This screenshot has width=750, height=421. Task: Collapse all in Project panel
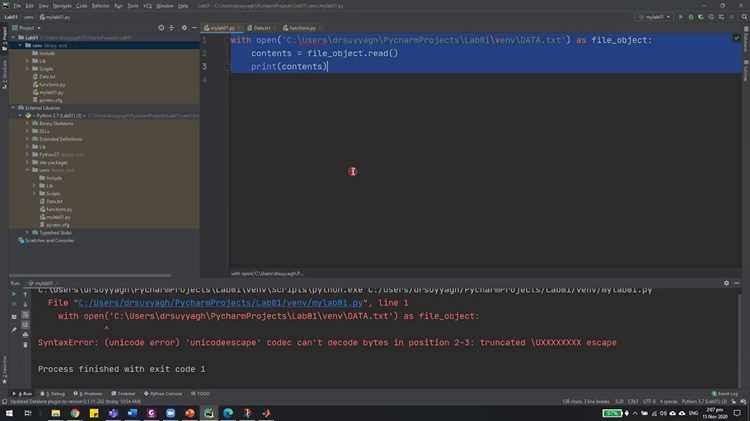(172, 28)
